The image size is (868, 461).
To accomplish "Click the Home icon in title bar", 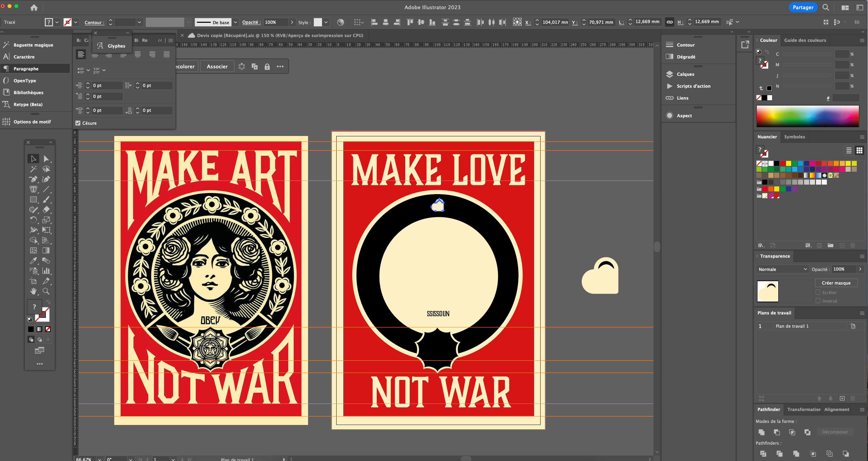I will point(34,7).
